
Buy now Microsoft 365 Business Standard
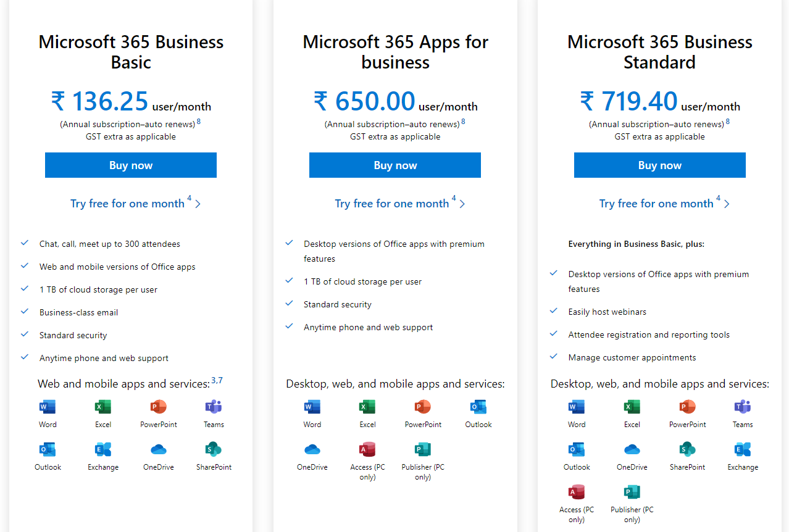pyautogui.click(x=660, y=165)
